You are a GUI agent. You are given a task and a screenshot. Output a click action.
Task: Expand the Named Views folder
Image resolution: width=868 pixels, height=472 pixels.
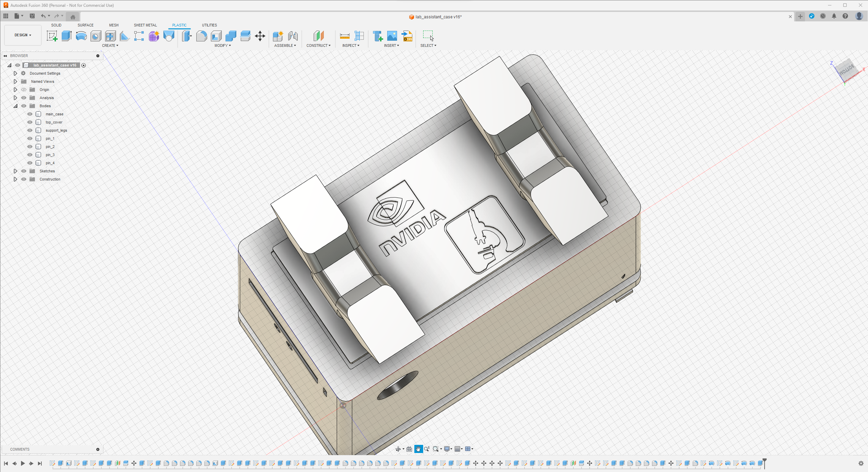pyautogui.click(x=14, y=81)
